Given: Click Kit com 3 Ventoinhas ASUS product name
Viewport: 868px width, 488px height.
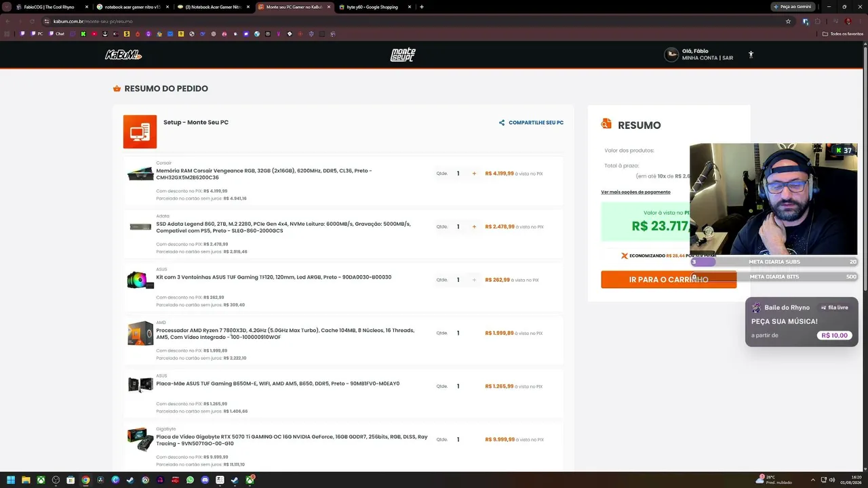Looking at the screenshot, I should tap(273, 277).
